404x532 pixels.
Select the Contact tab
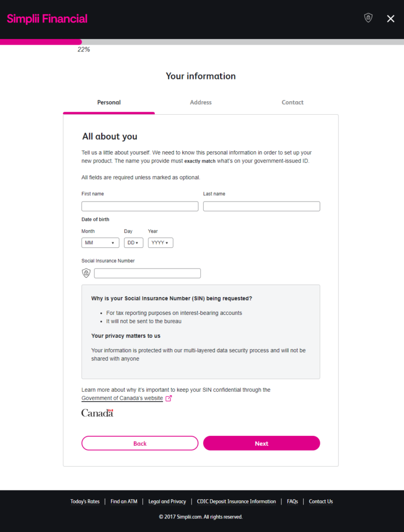292,102
